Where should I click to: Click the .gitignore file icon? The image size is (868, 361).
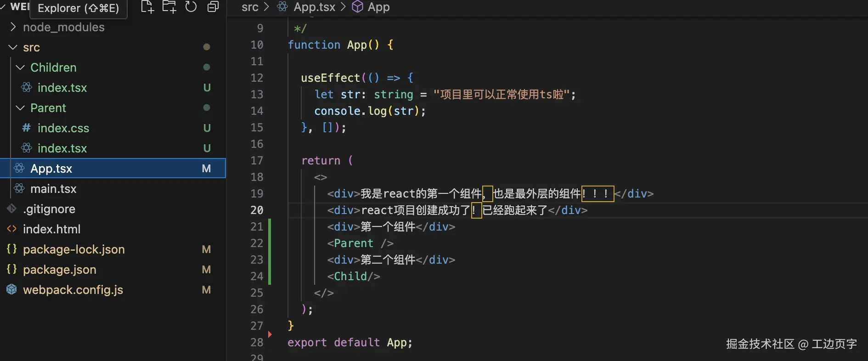pos(11,209)
